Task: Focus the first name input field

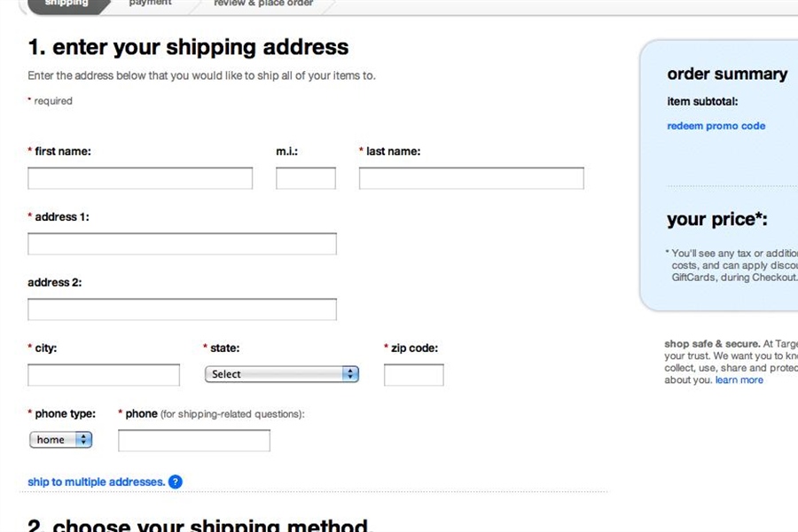Action: [140, 178]
